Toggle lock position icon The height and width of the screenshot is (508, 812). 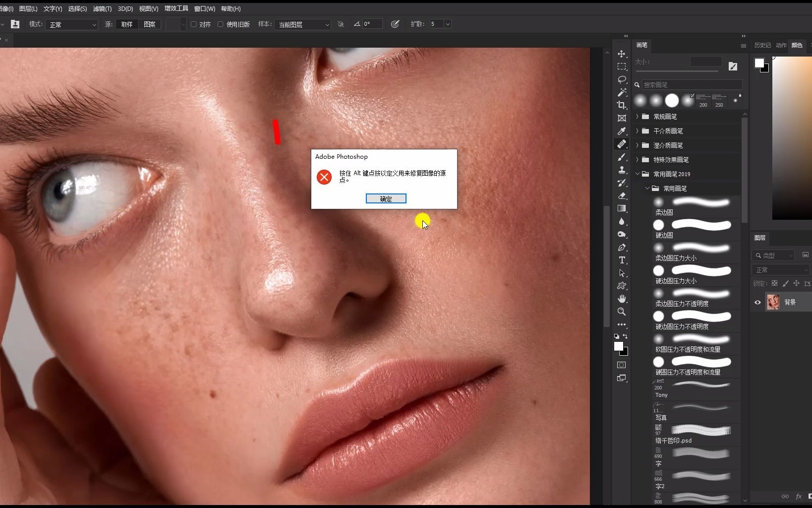pyautogui.click(x=796, y=283)
